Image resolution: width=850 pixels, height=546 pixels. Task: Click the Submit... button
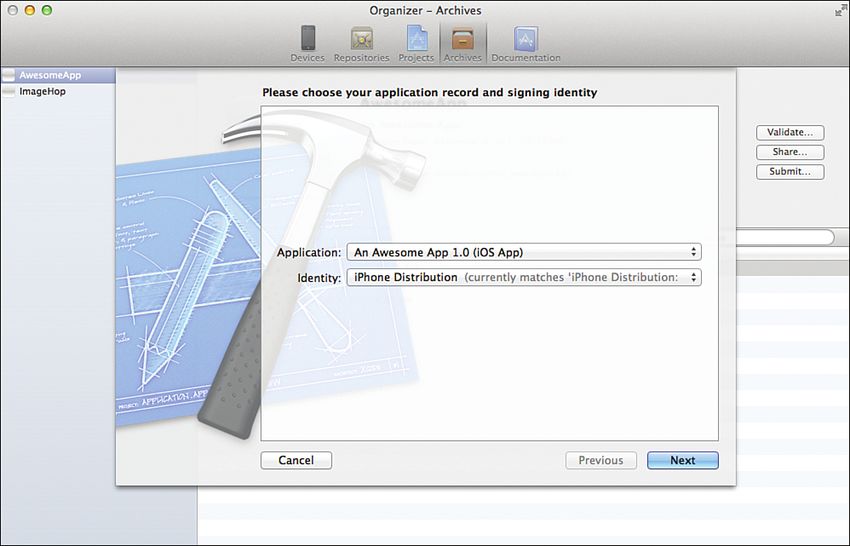click(790, 171)
